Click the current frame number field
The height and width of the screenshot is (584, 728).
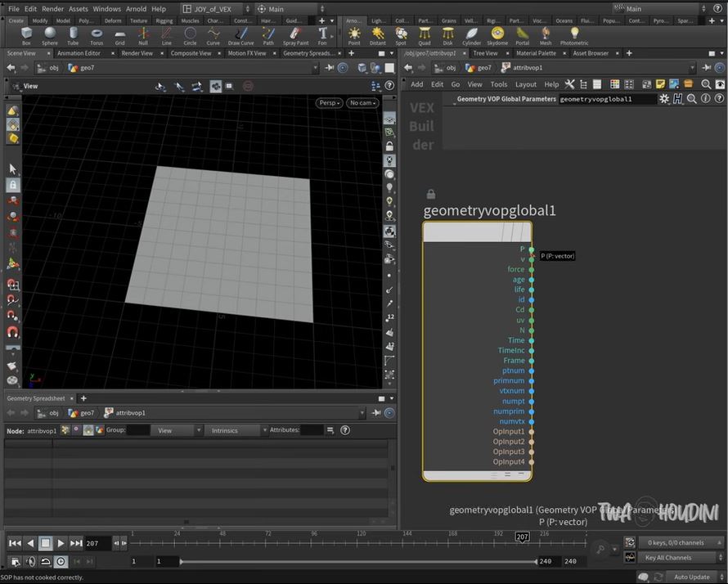(x=97, y=543)
